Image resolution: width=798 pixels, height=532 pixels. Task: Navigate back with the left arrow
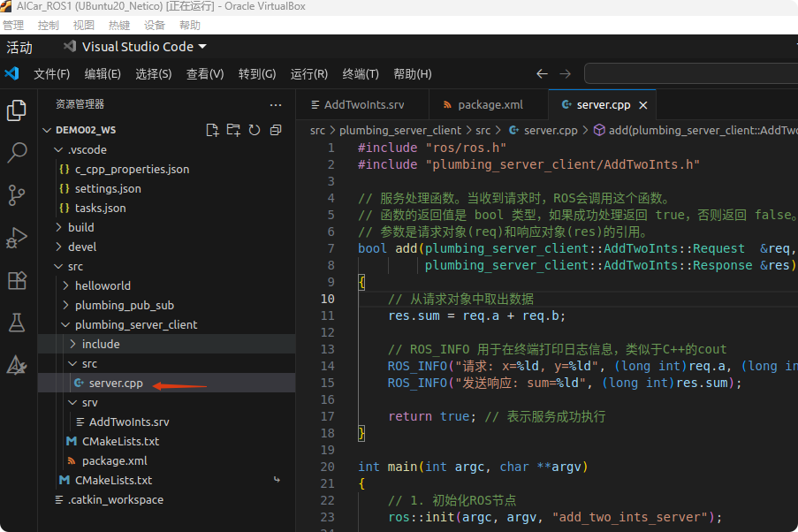(x=542, y=74)
